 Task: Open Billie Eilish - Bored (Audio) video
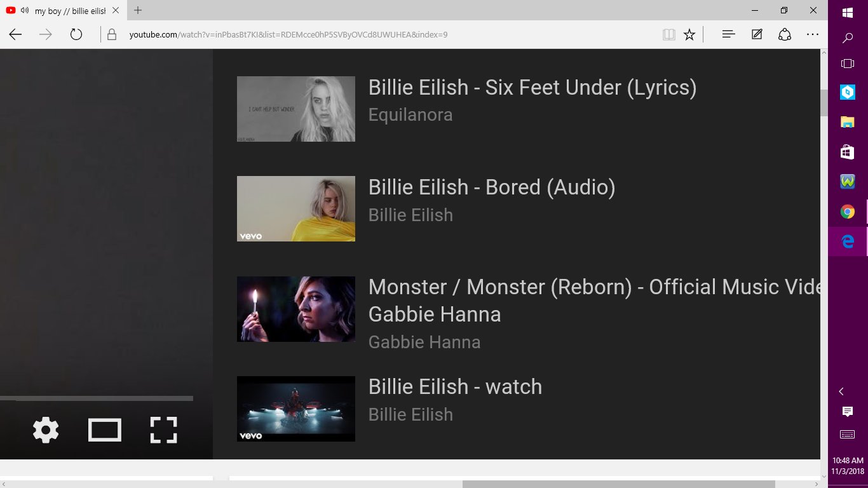point(492,187)
